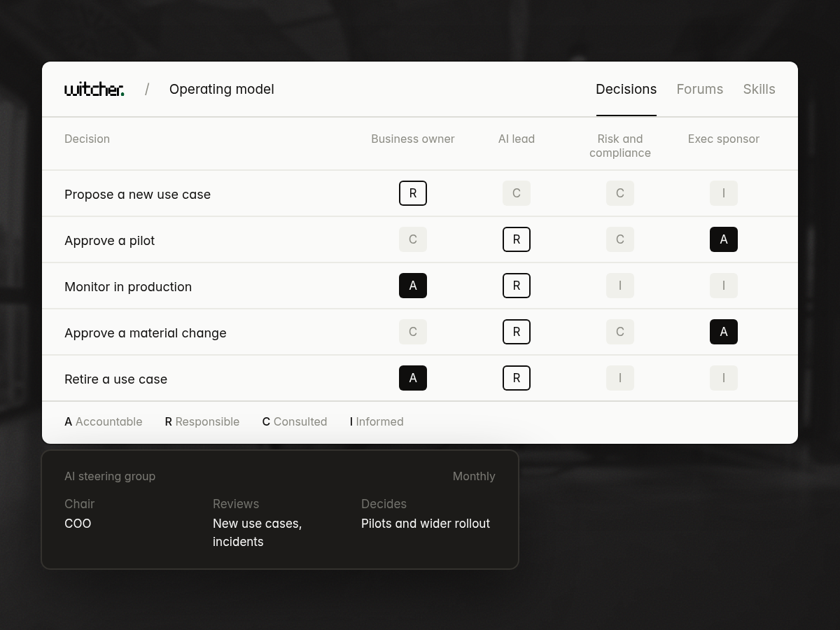
Task: Click the Monthly frequency label
Action: (x=474, y=476)
